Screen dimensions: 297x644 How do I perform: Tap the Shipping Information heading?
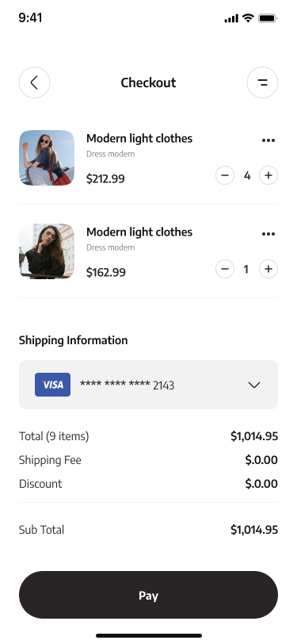click(74, 340)
